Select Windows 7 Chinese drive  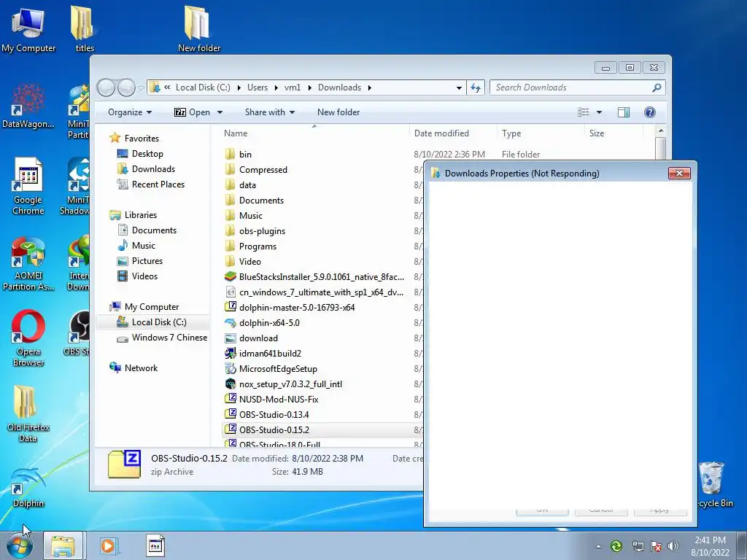point(162,338)
